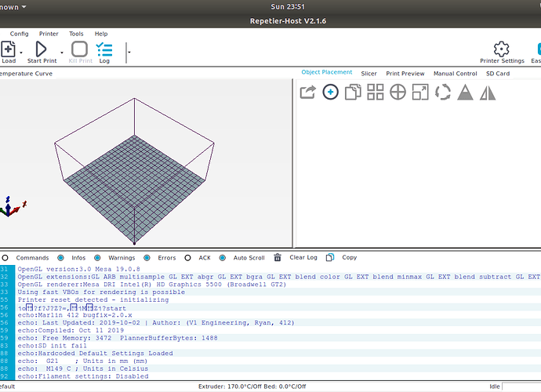Screen dimensions: 541x392
Task: Click the Copy log icon
Action: click(330, 257)
